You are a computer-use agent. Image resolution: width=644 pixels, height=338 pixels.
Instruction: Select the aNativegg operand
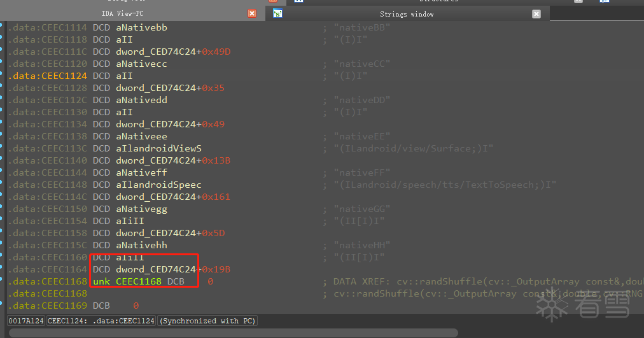(x=141, y=209)
